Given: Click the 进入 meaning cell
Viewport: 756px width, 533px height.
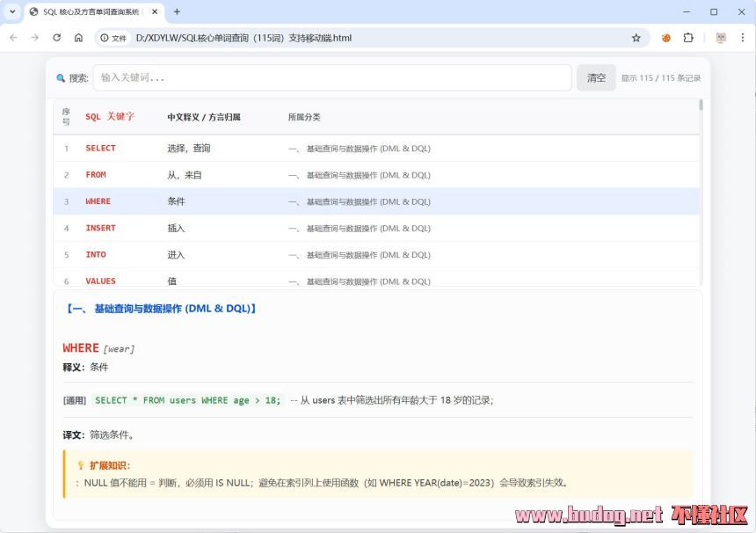Looking at the screenshot, I should (176, 254).
